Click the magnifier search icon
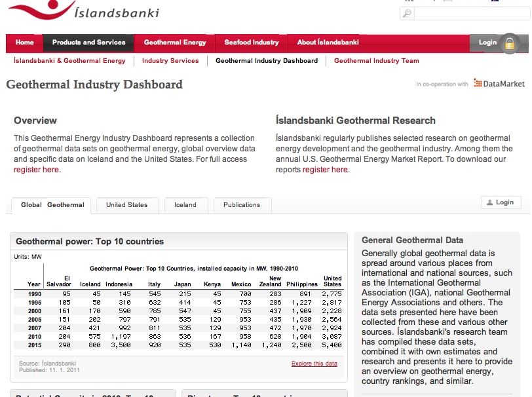The height and width of the screenshot is (397, 532). [407, 13]
